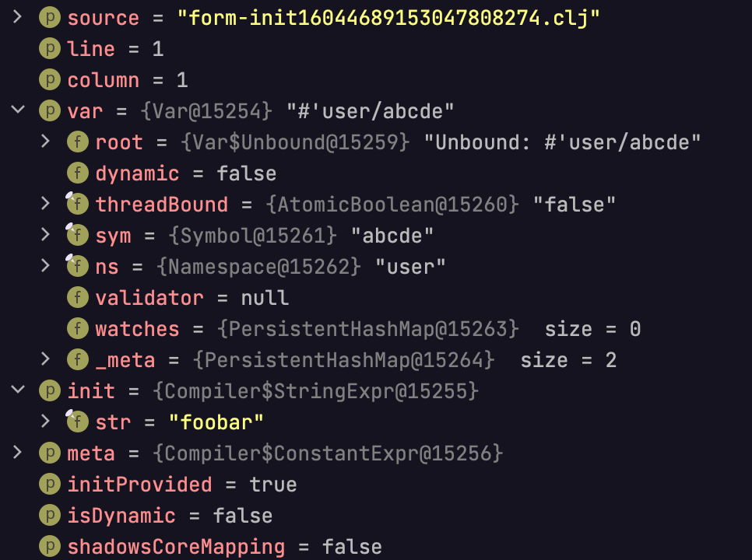Screen dimensions: 752x560
Task: Click the property icon beside source
Action: coord(50,17)
